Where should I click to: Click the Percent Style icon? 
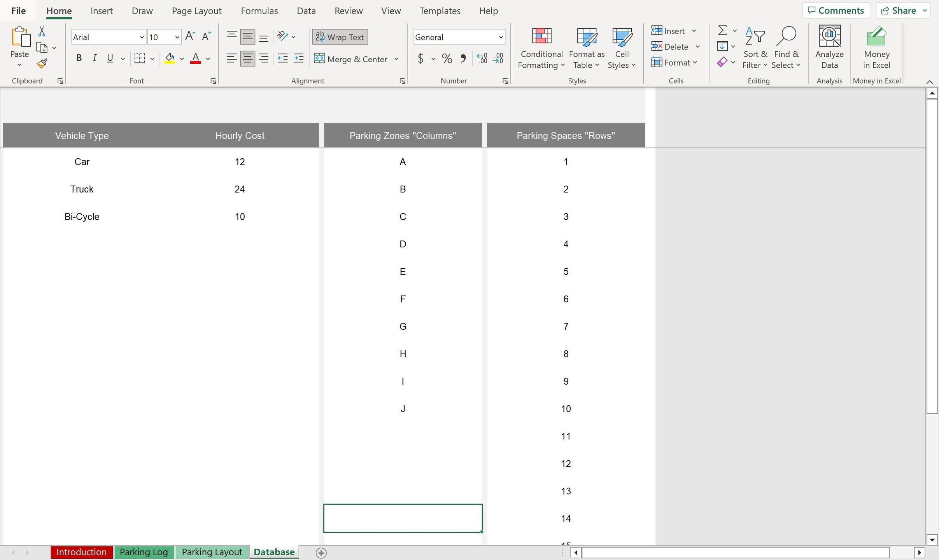pyautogui.click(x=446, y=58)
